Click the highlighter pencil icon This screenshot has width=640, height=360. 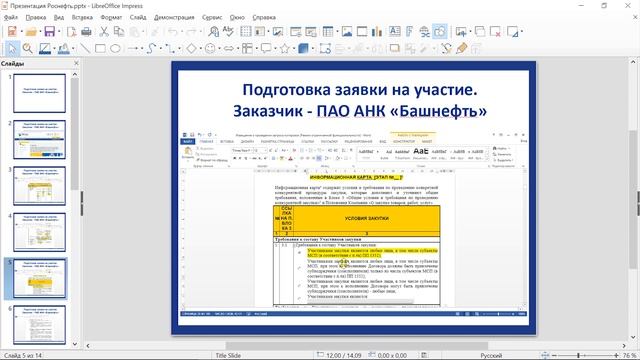click(x=461, y=49)
